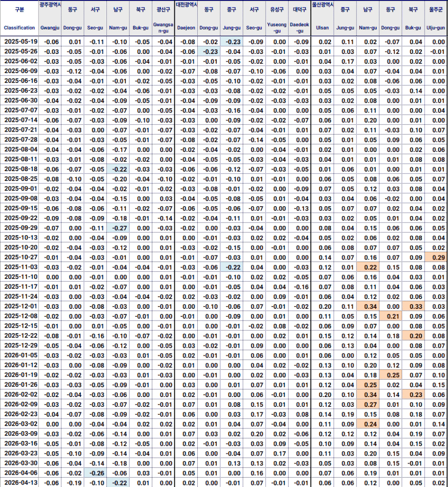This screenshot has height=487, width=448.
Task: Click highlighted -0.27 in the 2025-09-29 row
Action: 118,228
